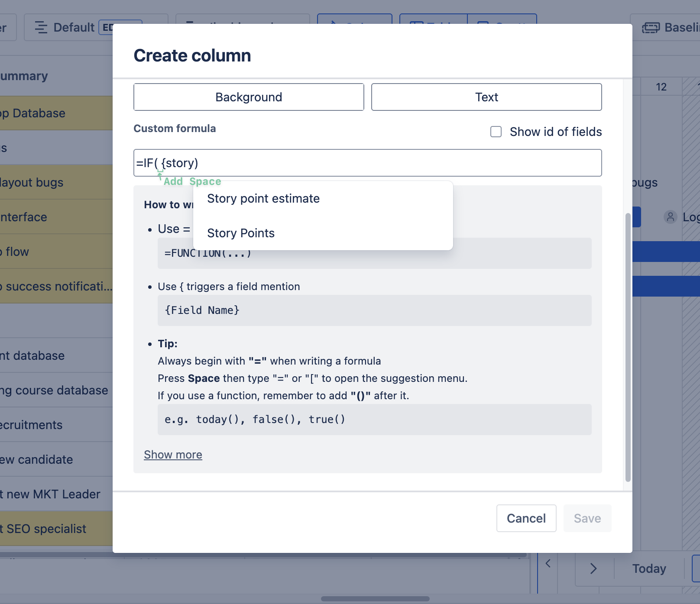Click the Summary column header
The height and width of the screenshot is (604, 700).
[x=26, y=76]
